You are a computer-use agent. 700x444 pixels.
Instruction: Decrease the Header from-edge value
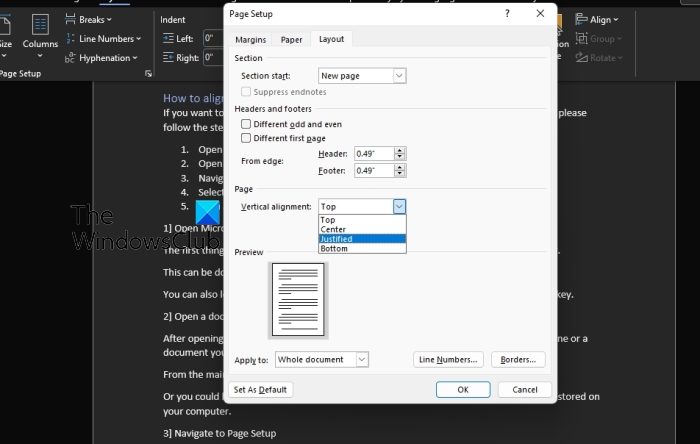[400, 157]
